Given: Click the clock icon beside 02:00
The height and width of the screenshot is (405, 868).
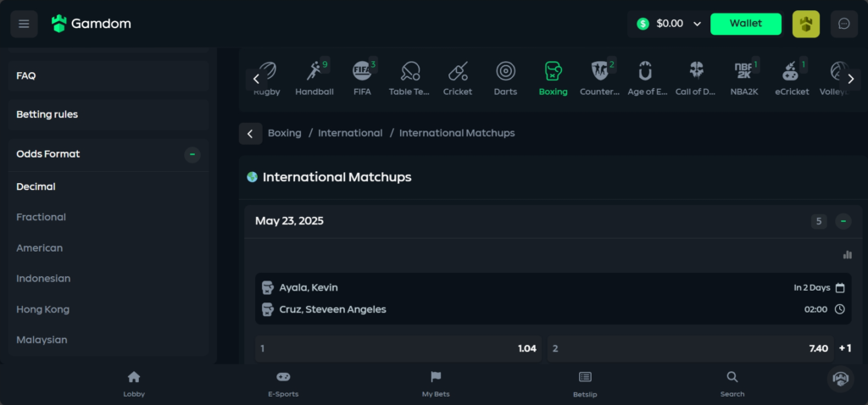Looking at the screenshot, I should click(x=840, y=309).
